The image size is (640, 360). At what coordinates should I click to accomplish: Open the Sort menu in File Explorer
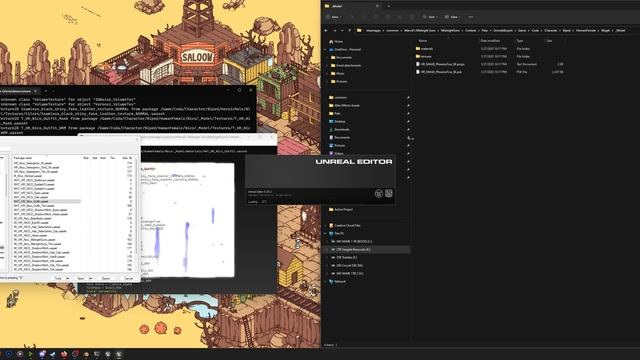430,17
